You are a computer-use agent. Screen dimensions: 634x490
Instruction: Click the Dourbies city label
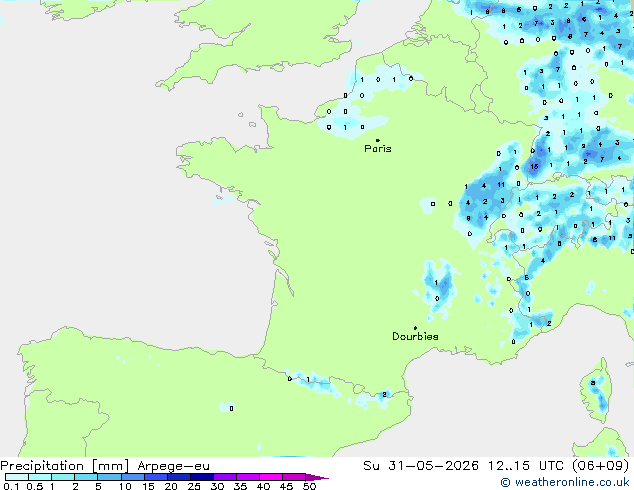pyautogui.click(x=415, y=336)
